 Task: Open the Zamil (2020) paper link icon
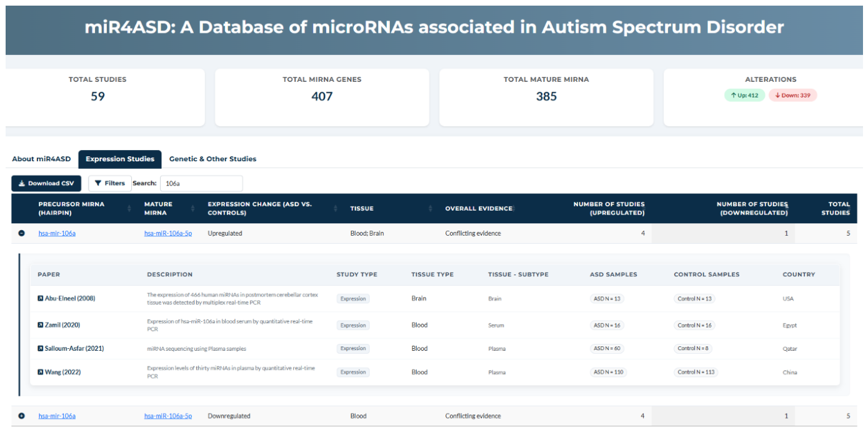pos(41,325)
